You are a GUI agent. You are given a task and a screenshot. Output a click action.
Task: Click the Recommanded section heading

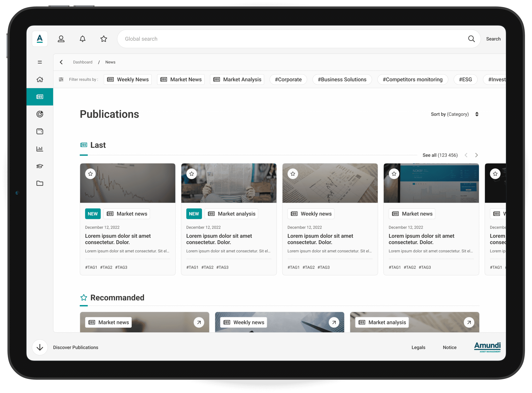117,297
